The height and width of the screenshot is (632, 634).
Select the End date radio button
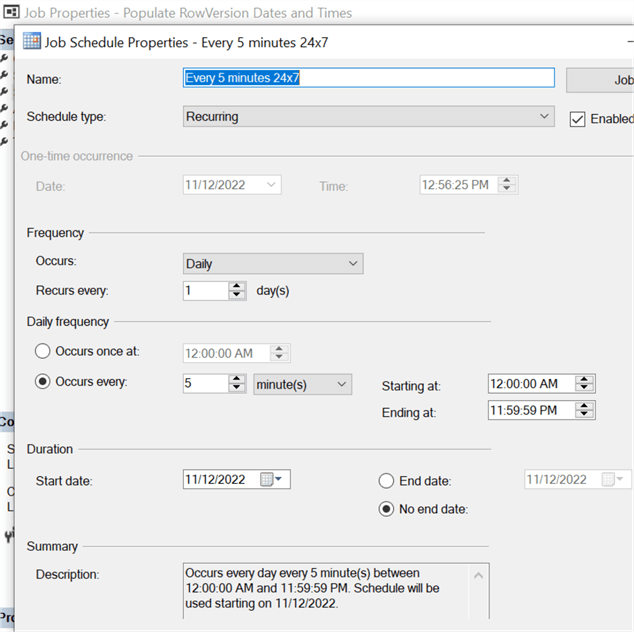386,481
